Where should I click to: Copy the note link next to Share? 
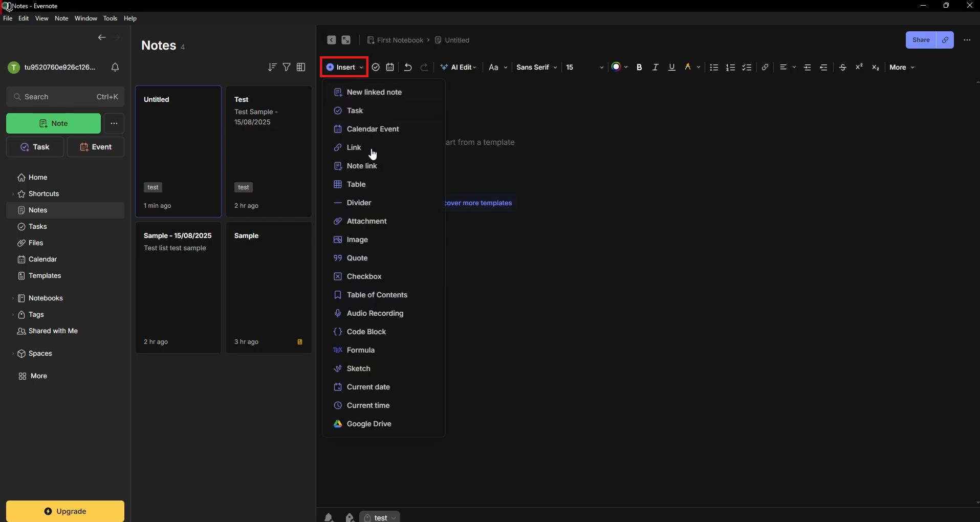(946, 40)
